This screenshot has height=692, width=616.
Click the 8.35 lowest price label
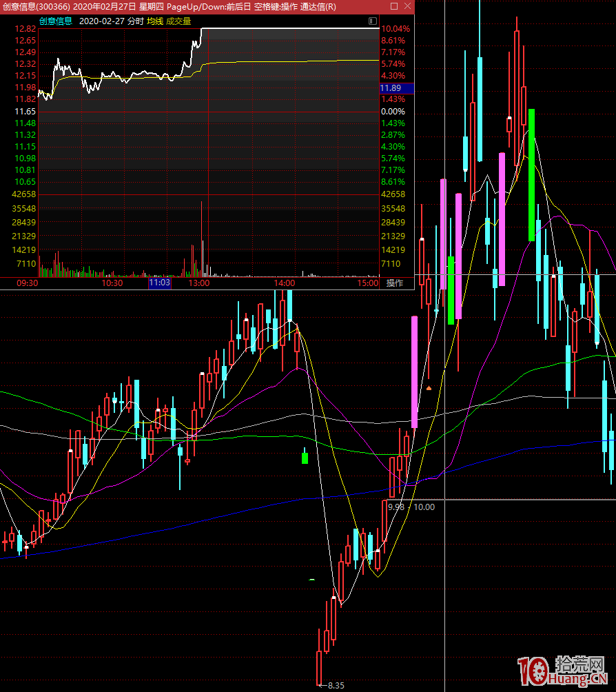click(335, 685)
